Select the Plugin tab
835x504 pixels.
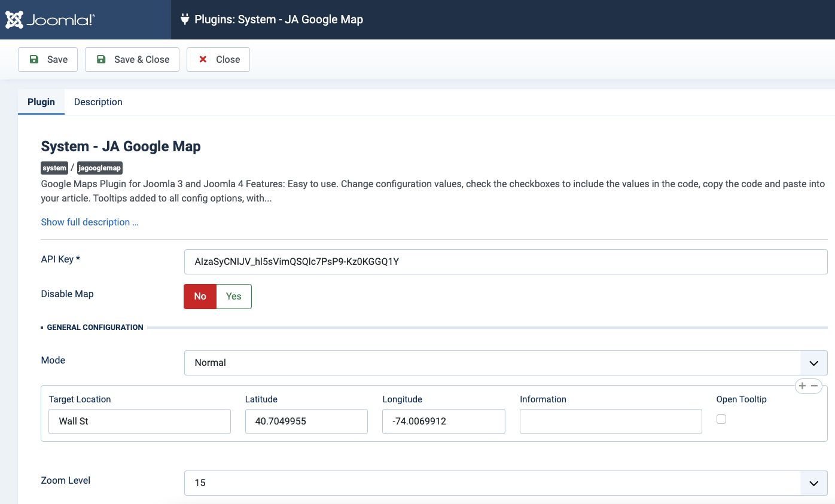tap(41, 102)
